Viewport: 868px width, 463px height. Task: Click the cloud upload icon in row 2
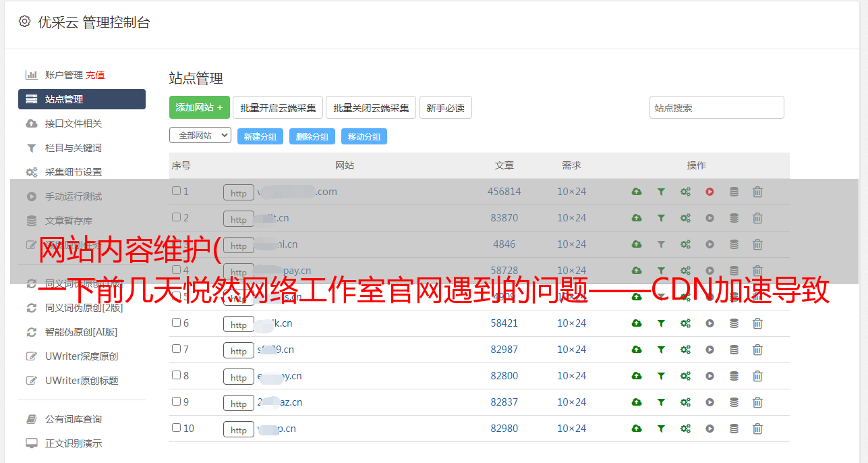click(x=637, y=218)
